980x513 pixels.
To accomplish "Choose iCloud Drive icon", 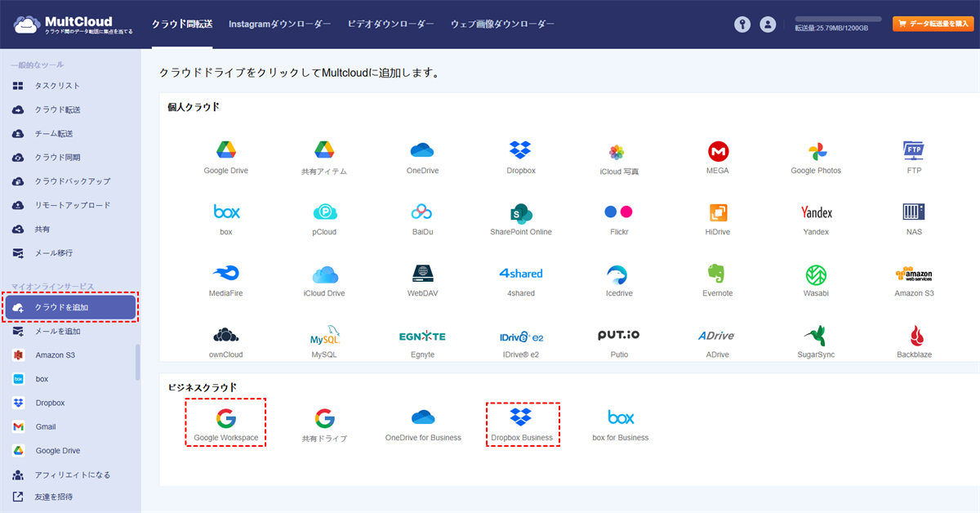I will tap(324, 274).
